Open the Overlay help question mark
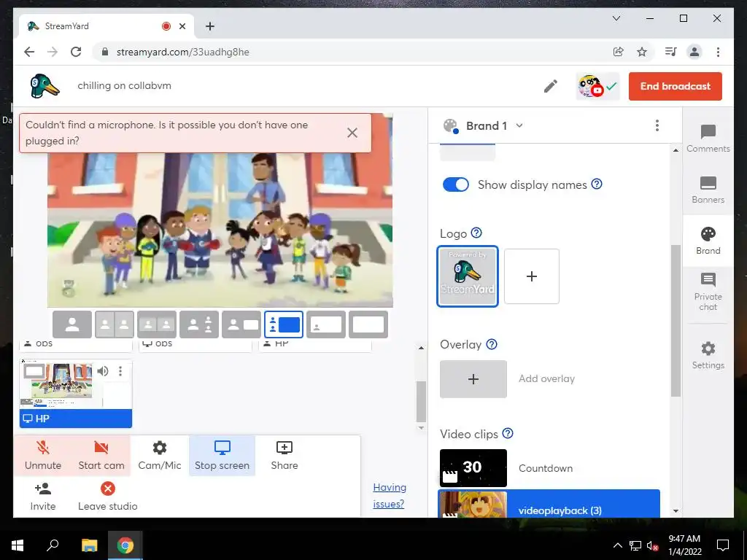The width and height of the screenshot is (747, 560). (492, 344)
